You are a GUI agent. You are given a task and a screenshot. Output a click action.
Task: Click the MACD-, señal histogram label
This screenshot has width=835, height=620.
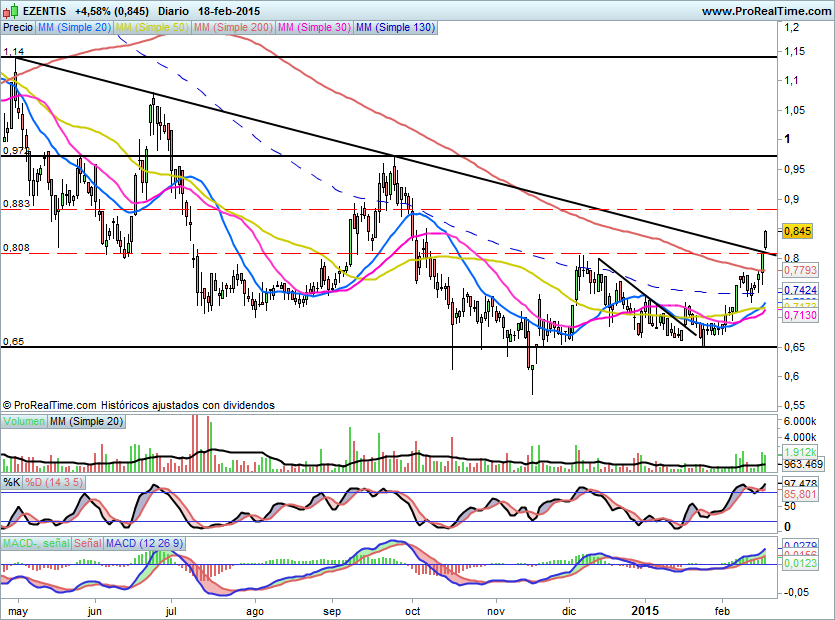35,543
